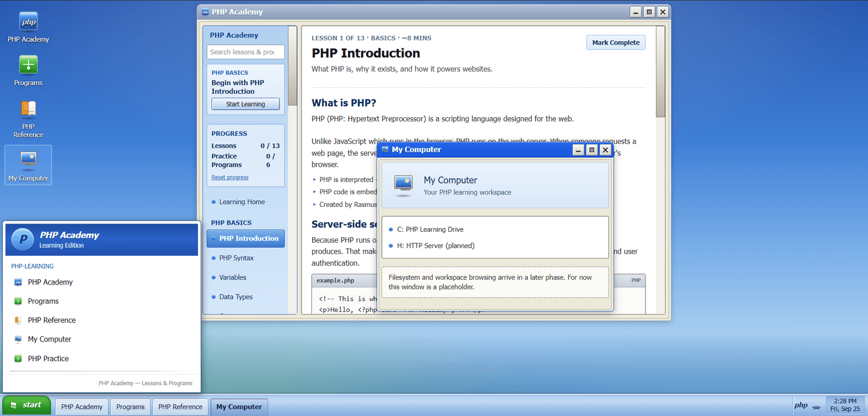Switch to PHP Reference on the taskbar
Viewport: 868px width, 416px height.
pos(180,407)
